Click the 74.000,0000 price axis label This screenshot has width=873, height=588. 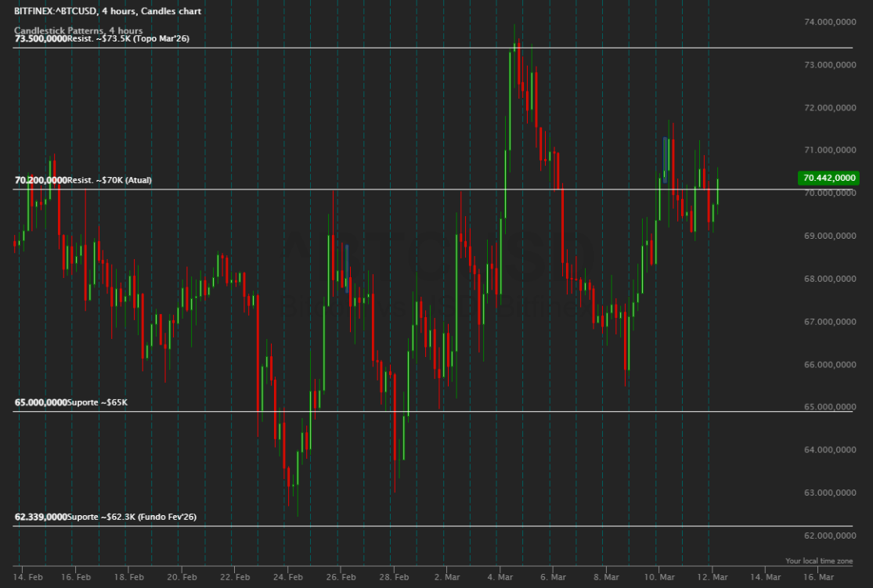830,22
